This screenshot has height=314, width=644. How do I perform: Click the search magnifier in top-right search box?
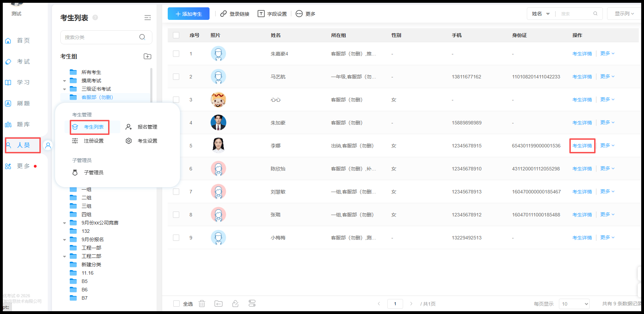(596, 14)
